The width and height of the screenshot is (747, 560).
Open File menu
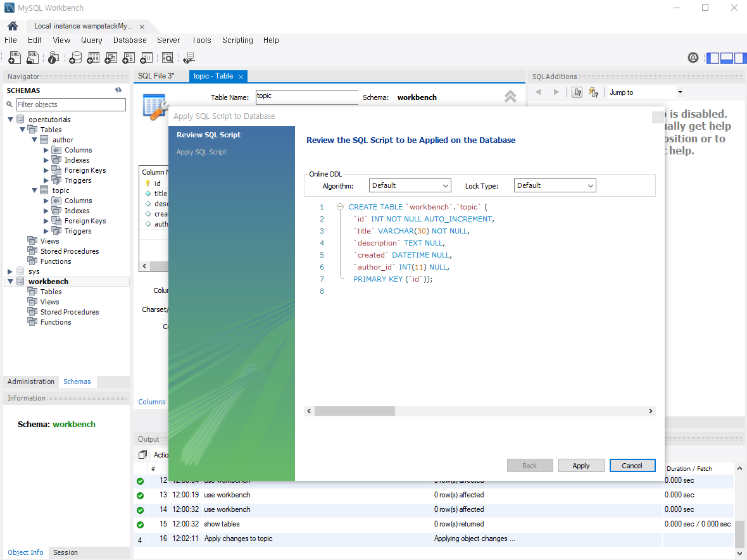(x=11, y=40)
